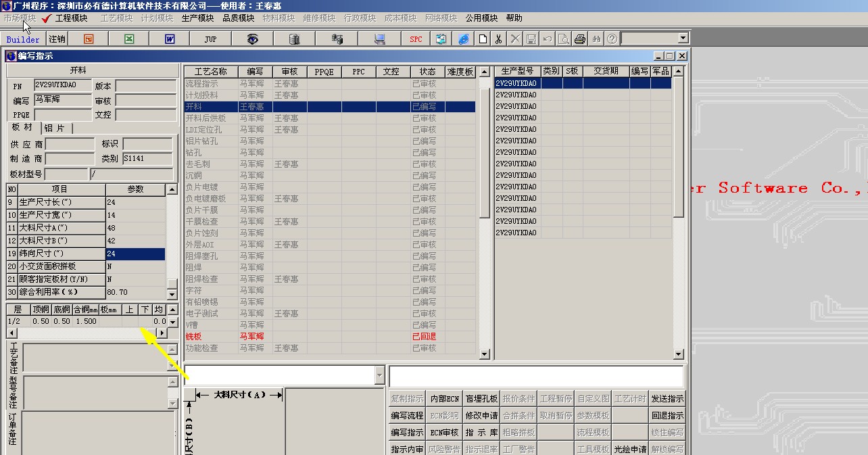The image size is (868, 455).
Task: Click the X delete toolbar icon
Action: pyautogui.click(x=515, y=39)
